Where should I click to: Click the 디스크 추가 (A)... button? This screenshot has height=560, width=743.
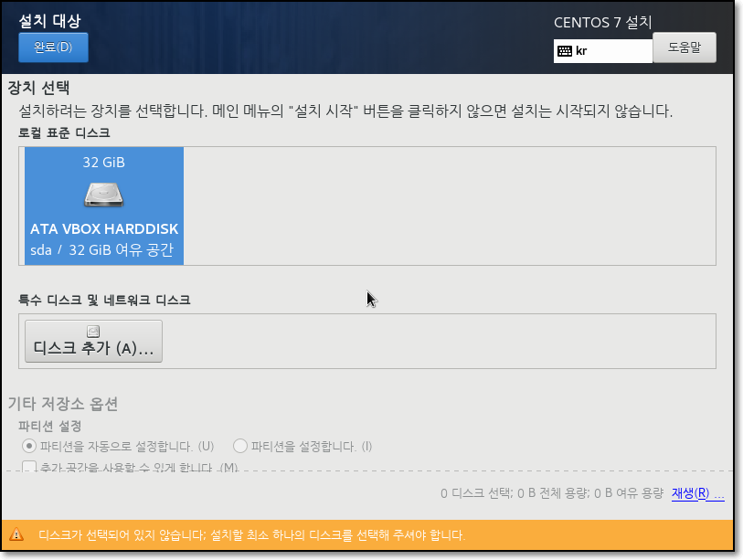tap(93, 341)
